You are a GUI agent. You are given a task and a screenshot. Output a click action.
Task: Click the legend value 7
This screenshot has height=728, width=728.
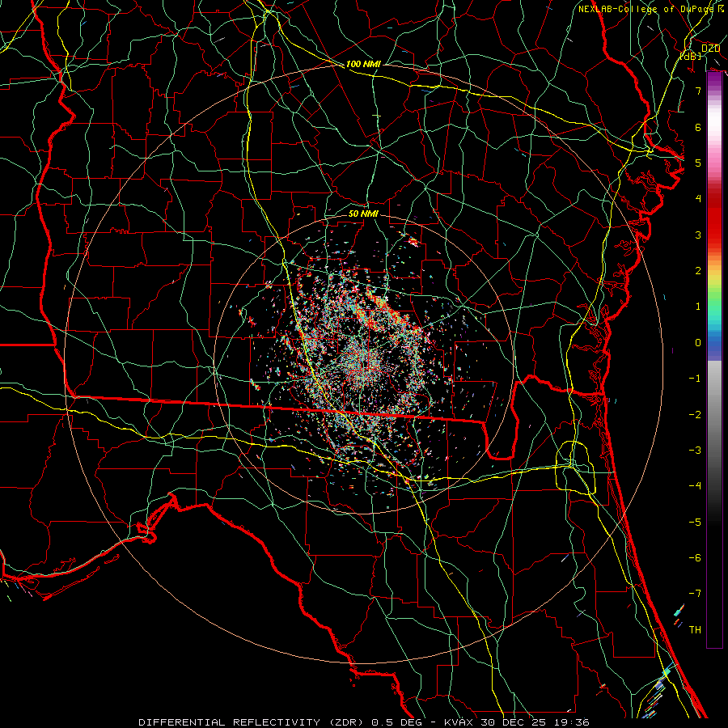coord(698,91)
